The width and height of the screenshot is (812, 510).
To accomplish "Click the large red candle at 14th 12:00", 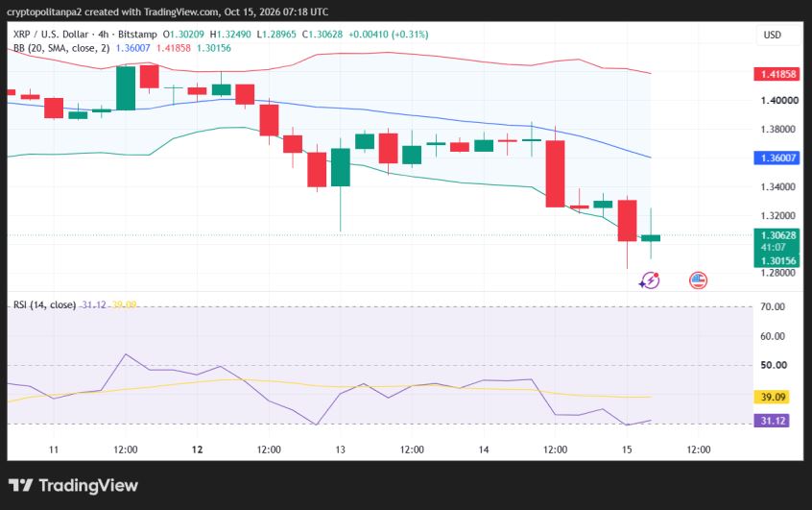I will 555,174.
